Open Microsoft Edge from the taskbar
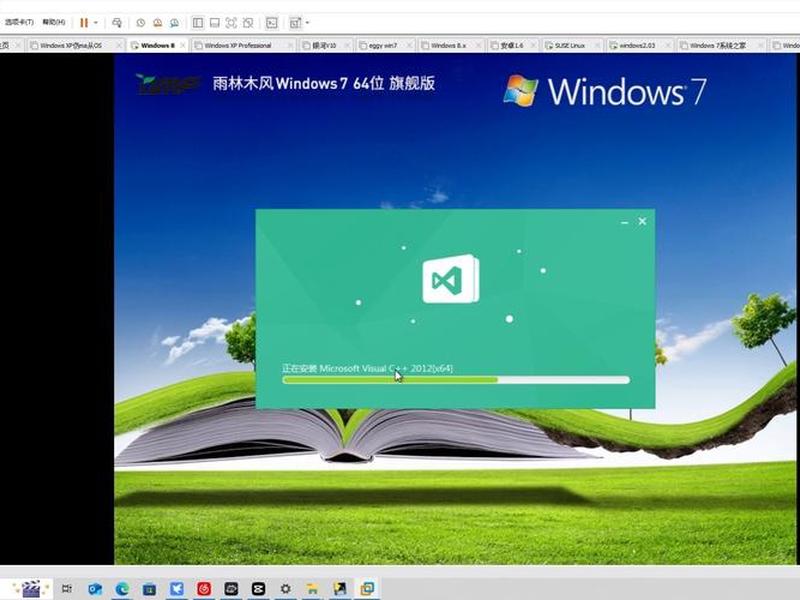 coord(122,589)
